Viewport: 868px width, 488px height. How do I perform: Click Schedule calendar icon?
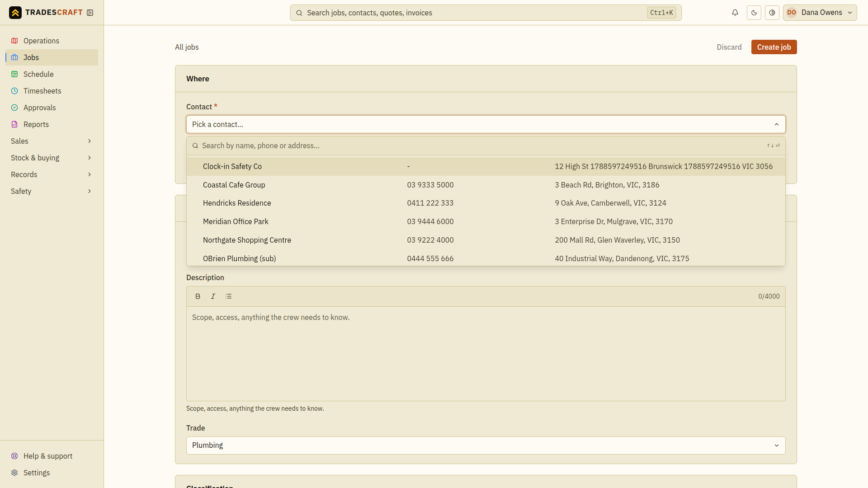point(14,74)
